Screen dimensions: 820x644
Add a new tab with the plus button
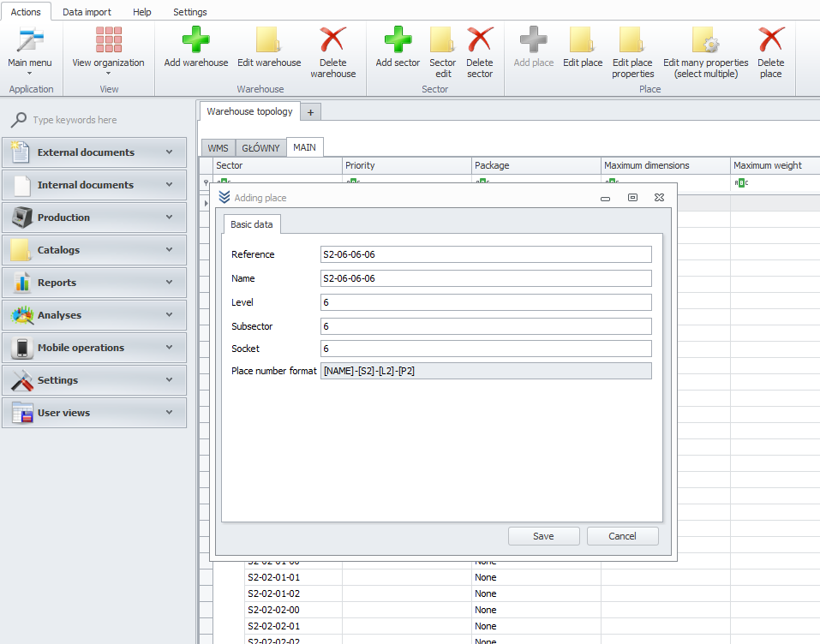point(311,112)
